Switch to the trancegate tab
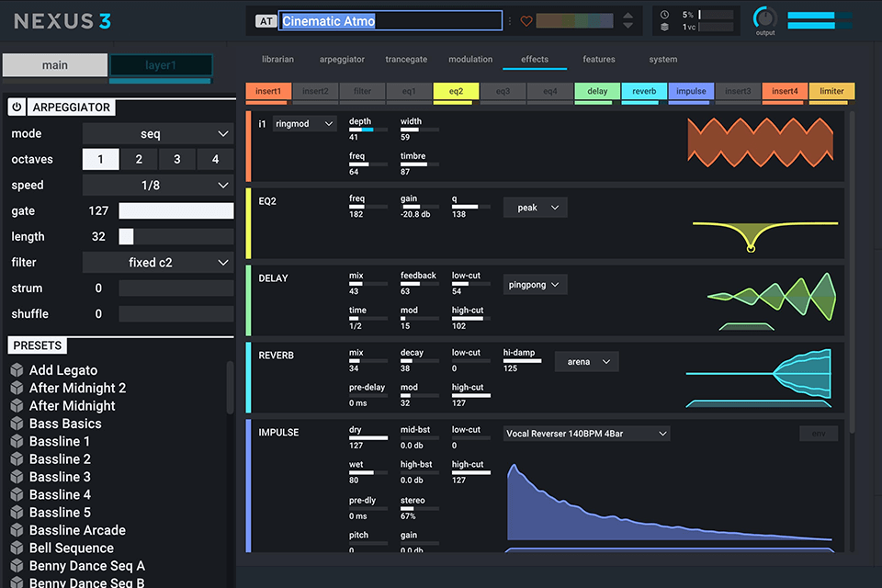Viewport: 882px width, 588px height. 406,59
